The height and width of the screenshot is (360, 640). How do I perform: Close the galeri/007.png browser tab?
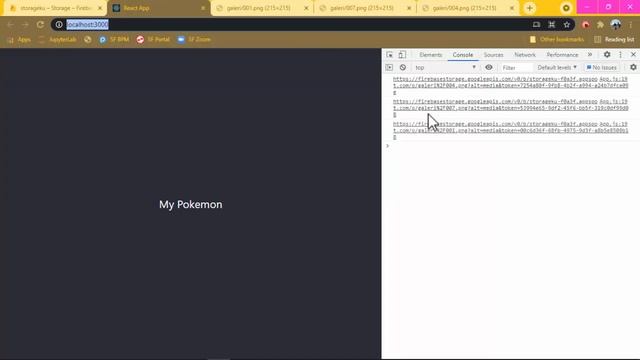click(x=409, y=8)
